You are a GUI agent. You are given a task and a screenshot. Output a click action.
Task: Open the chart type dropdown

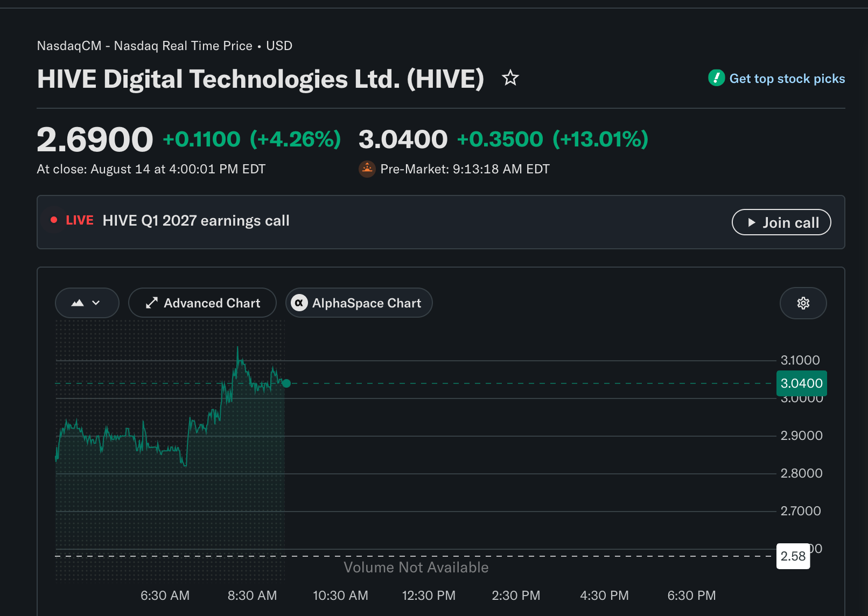coord(87,303)
